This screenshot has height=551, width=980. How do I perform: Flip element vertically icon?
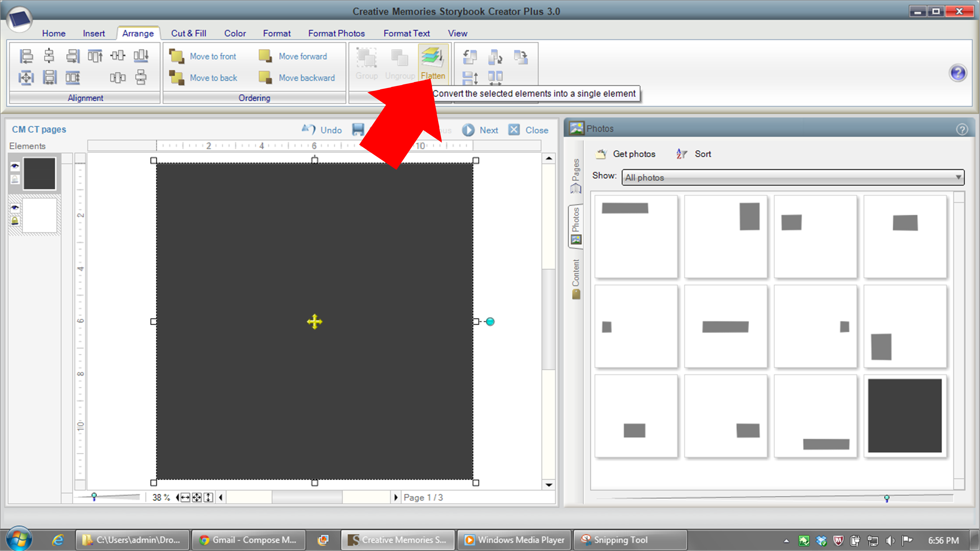470,78
